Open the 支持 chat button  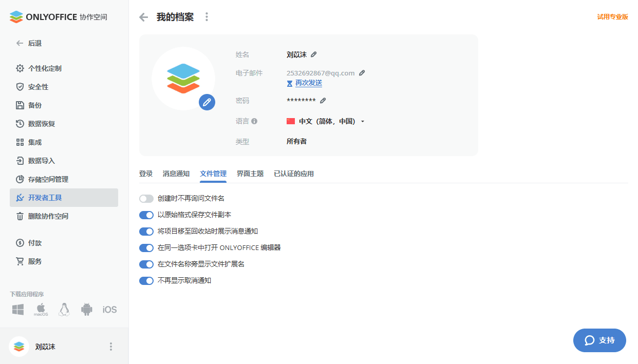pyautogui.click(x=599, y=340)
